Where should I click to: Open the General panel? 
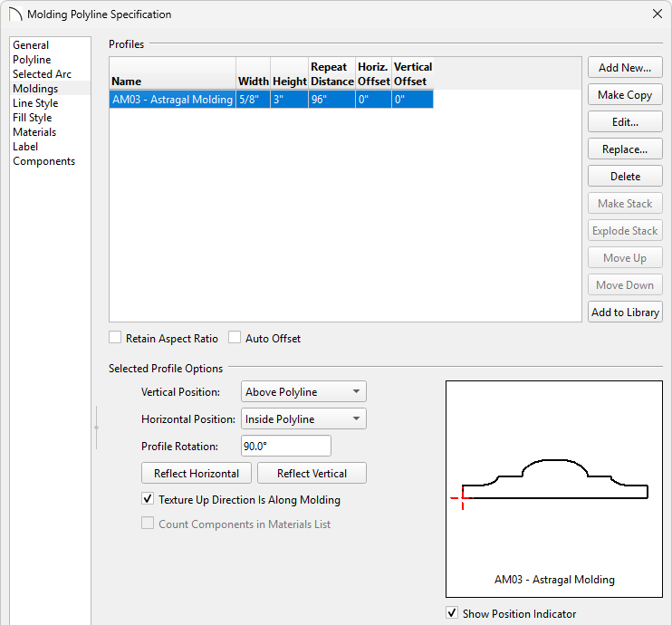pos(31,45)
